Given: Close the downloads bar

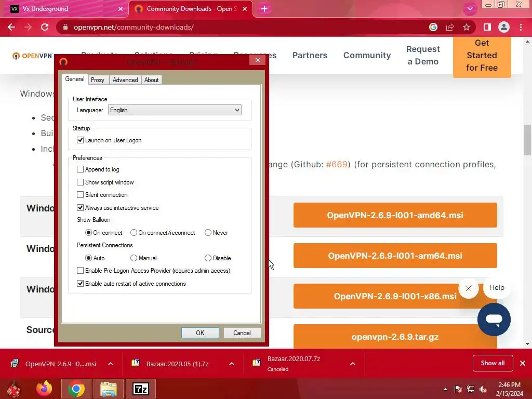Looking at the screenshot, I should click(x=523, y=363).
